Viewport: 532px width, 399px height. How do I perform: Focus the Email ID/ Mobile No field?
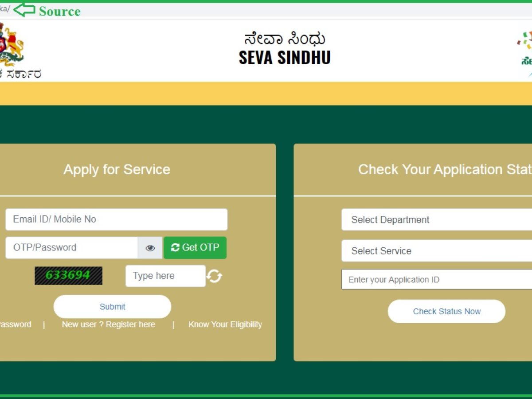[x=116, y=219]
